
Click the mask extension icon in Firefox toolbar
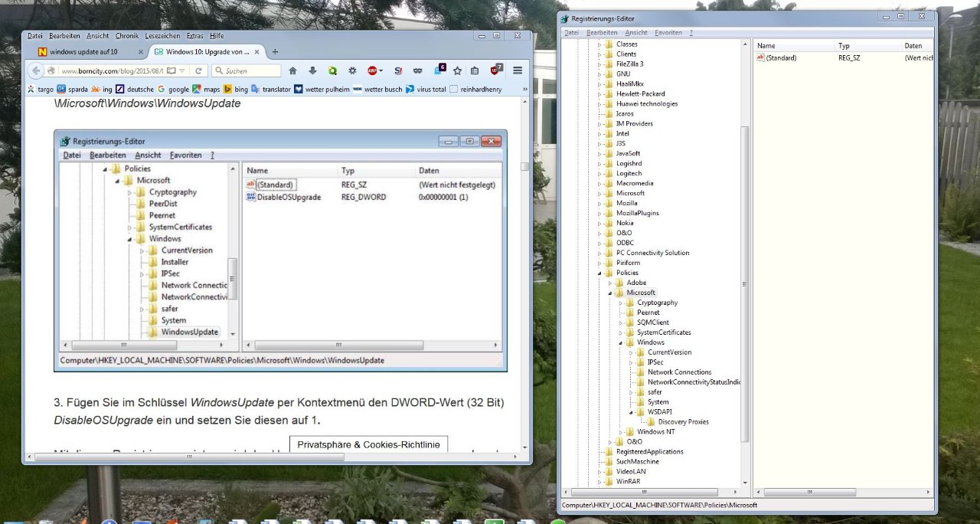(x=418, y=70)
